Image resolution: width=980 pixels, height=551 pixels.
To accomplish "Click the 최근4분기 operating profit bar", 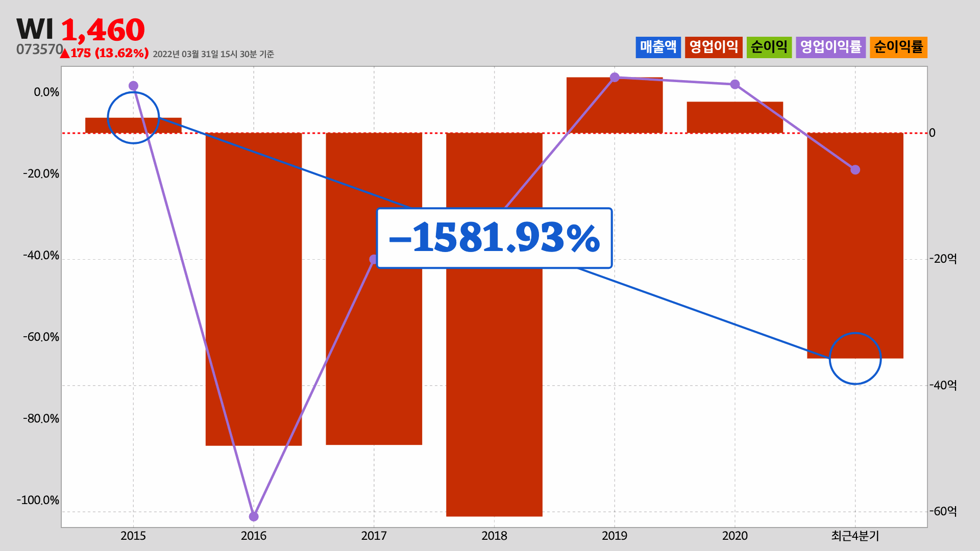I will point(855,245).
